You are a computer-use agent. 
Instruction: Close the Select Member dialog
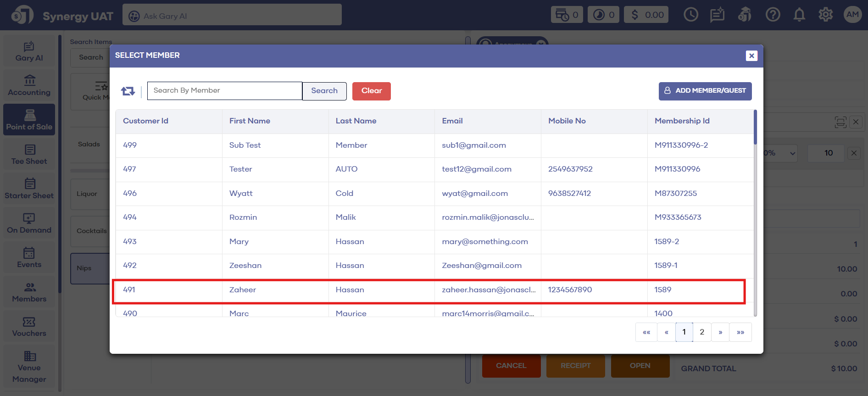point(751,56)
